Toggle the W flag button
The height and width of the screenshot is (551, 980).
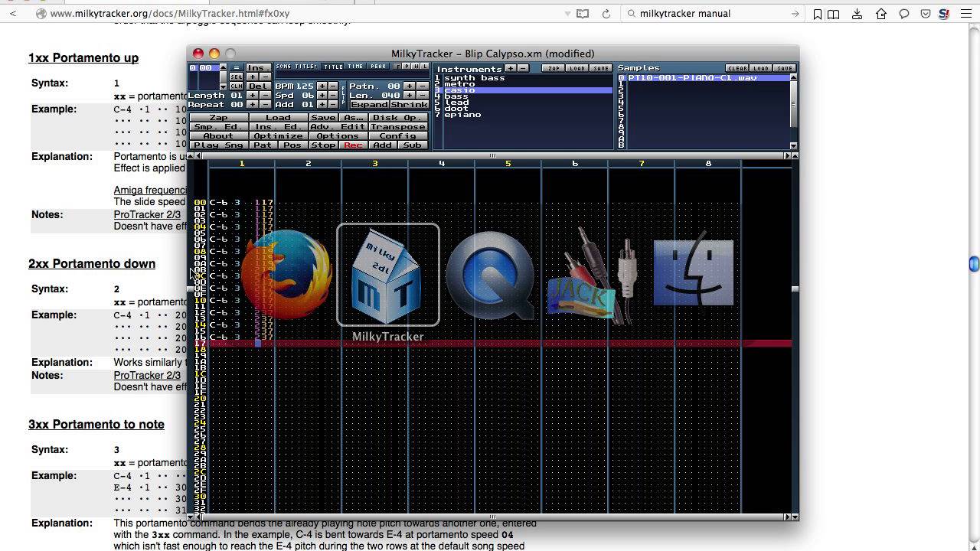coord(415,67)
